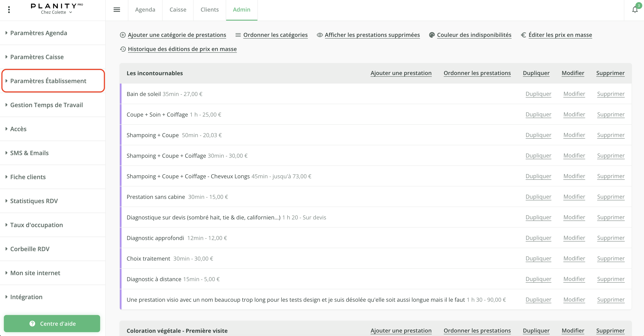The width and height of the screenshot is (644, 336).
Task: Expand Paramètres Agenda section
Action: tap(39, 33)
